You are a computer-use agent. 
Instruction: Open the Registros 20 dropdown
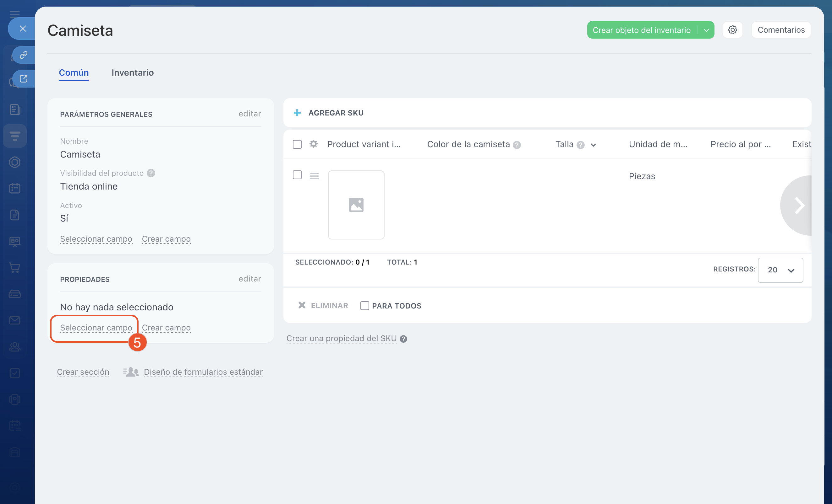pyautogui.click(x=780, y=270)
